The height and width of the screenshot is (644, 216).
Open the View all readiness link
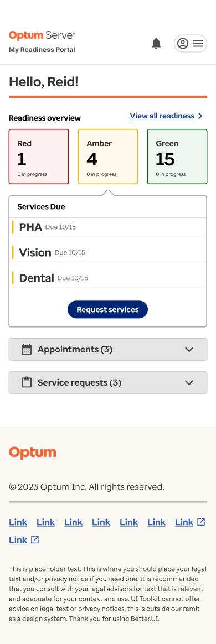coord(162,116)
